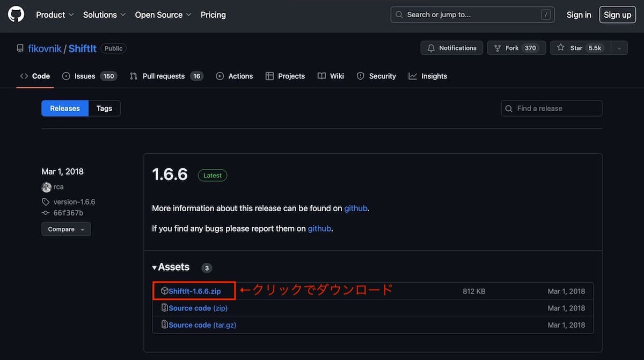
Task: Click the file icon beside Source code (zip)
Action: 165,308
